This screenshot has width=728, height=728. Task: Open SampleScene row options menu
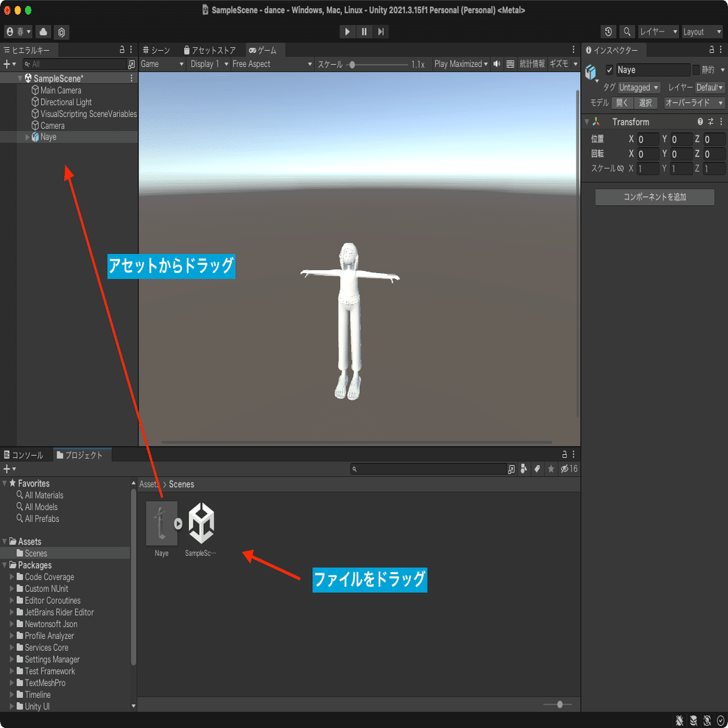[x=131, y=79]
